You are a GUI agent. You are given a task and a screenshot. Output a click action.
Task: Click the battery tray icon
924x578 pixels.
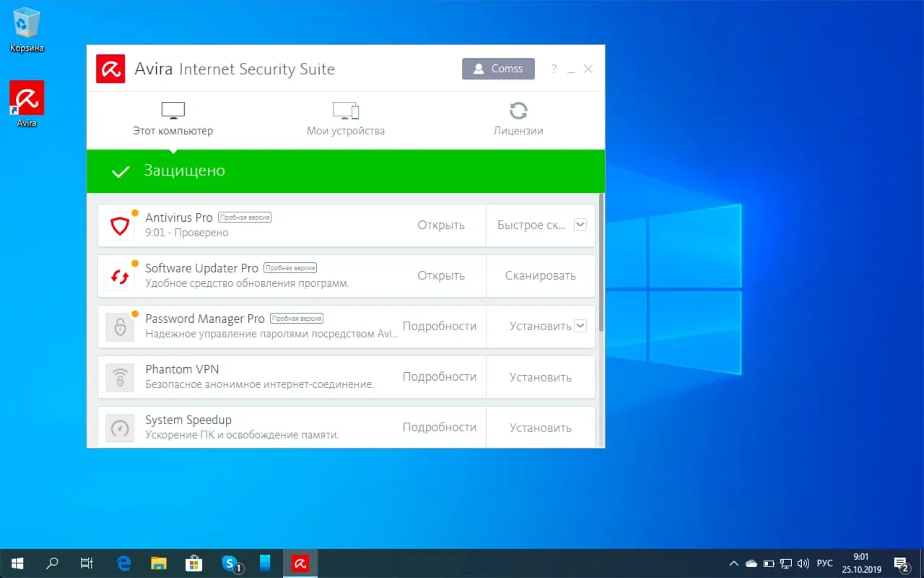[769, 564]
